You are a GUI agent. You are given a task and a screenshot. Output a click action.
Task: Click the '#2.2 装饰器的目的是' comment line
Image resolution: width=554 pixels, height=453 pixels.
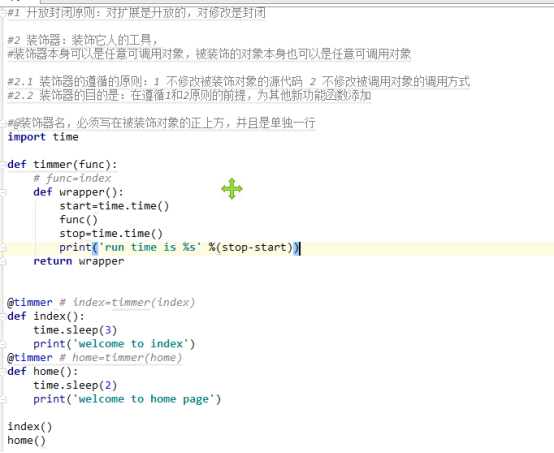tap(189, 95)
